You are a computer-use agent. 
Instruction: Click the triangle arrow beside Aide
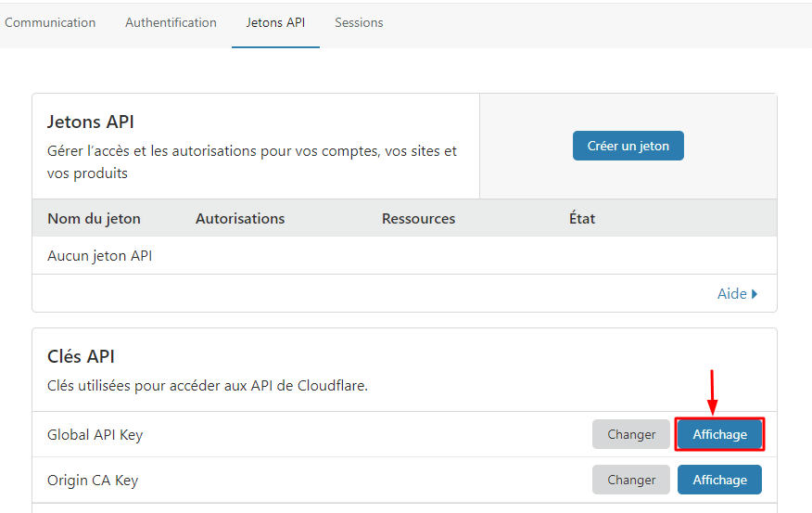pos(755,294)
